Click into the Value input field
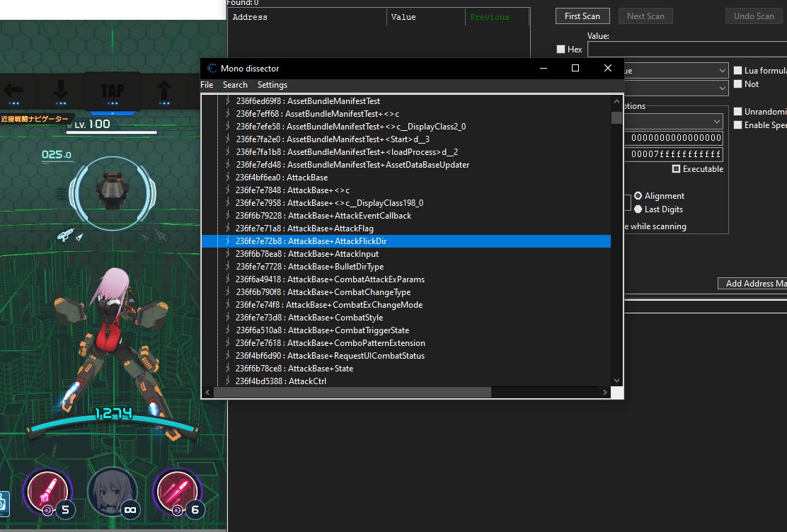The width and height of the screenshot is (787, 532). click(687, 50)
